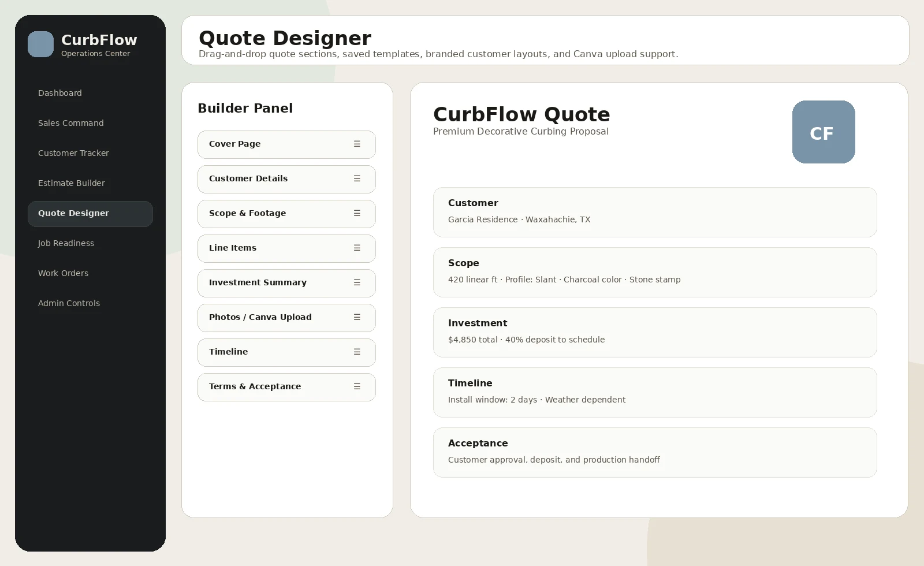Click the Quote Designer page heading
The width and height of the screenshot is (924, 566).
285,38
